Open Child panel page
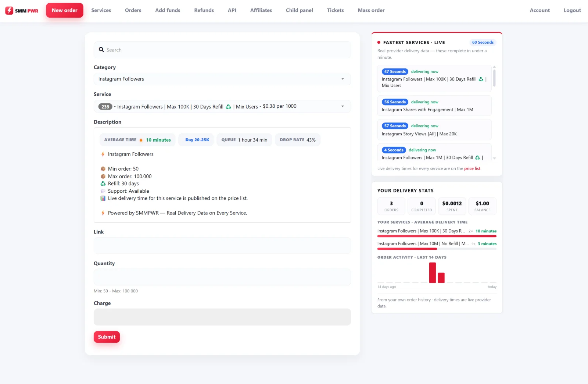The width and height of the screenshot is (588, 384). (x=300, y=10)
